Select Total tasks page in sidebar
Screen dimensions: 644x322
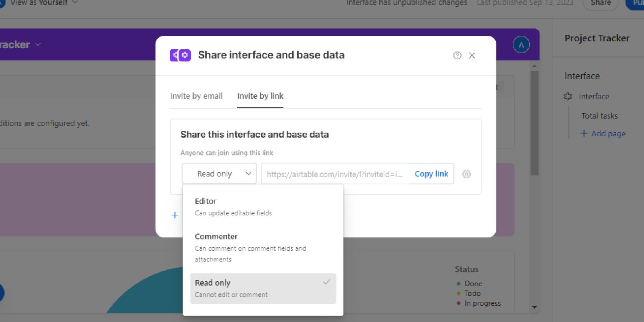pos(599,116)
